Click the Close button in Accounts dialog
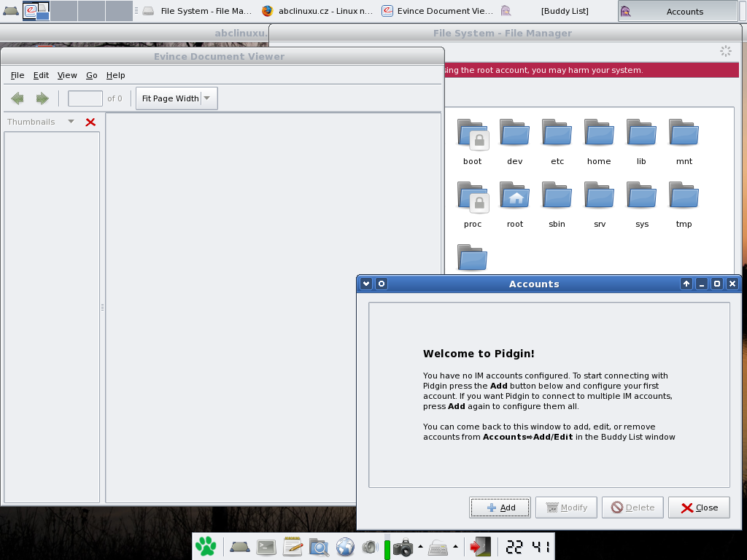 (699, 507)
